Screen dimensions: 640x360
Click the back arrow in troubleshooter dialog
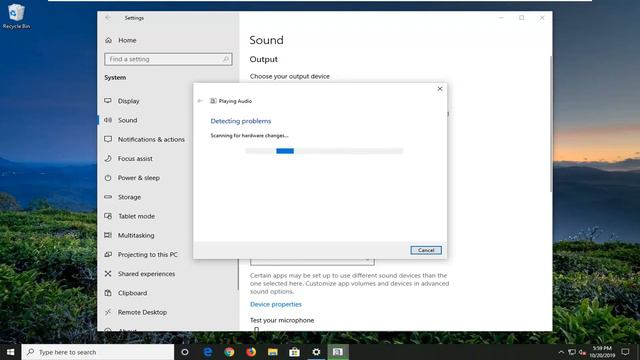point(200,101)
